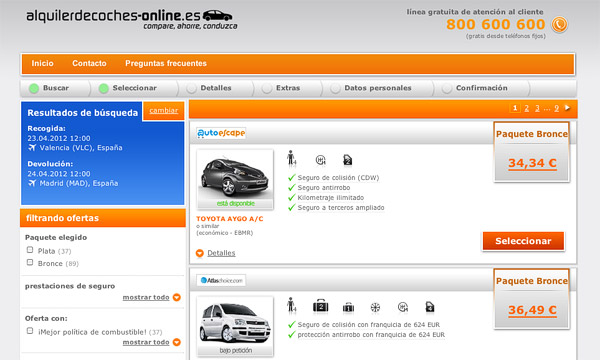The height and width of the screenshot is (360, 600).
Task: Click the Toyota Aygo car thumbnail
Action: click(235, 179)
